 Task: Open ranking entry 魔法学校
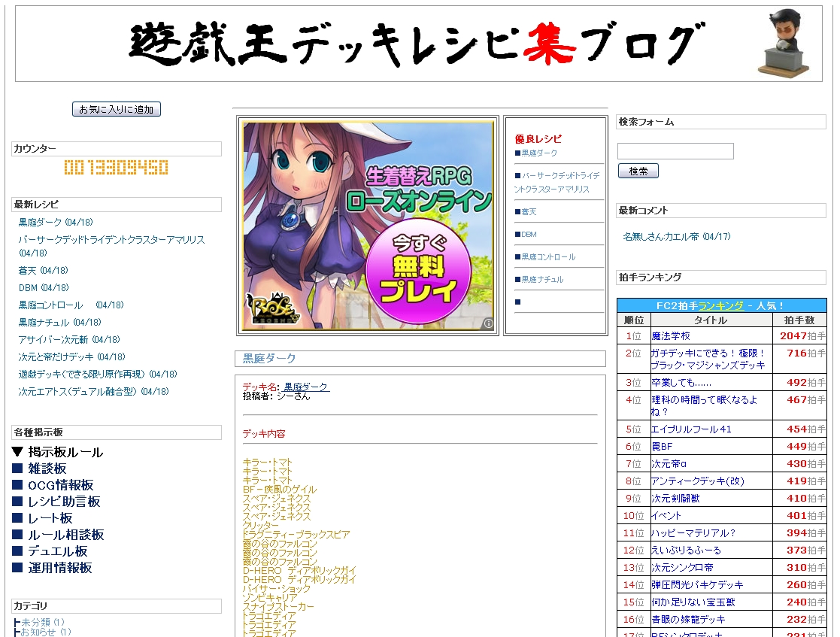point(671,336)
